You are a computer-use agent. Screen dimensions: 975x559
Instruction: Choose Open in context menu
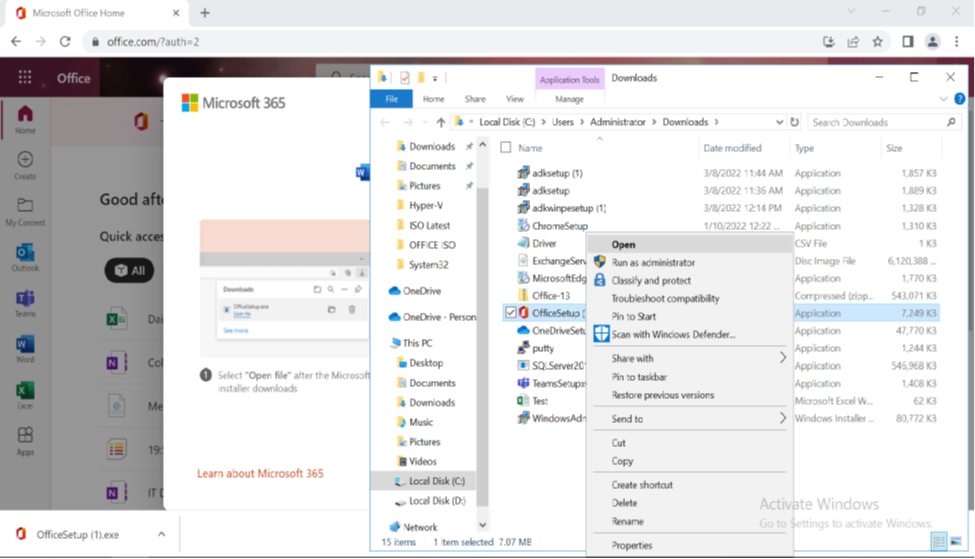tap(690, 244)
